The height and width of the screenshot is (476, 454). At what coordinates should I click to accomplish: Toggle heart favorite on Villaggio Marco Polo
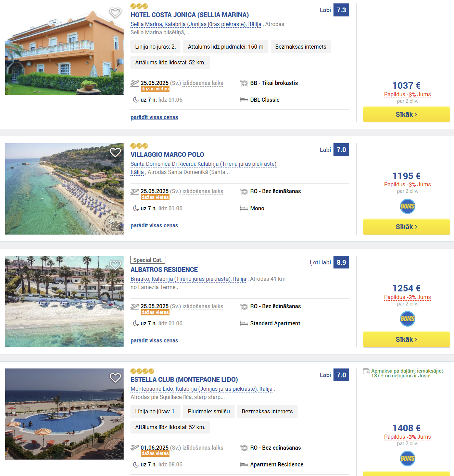point(115,152)
